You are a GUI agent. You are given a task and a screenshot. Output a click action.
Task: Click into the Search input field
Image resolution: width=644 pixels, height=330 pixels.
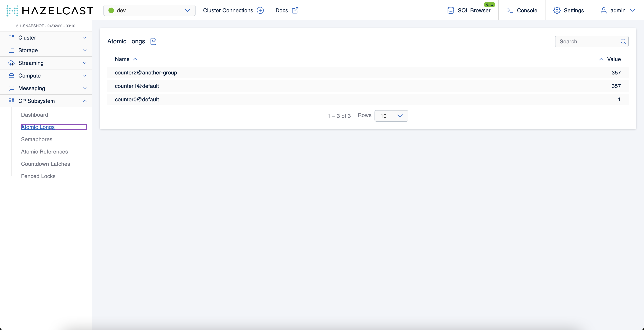(x=587, y=41)
